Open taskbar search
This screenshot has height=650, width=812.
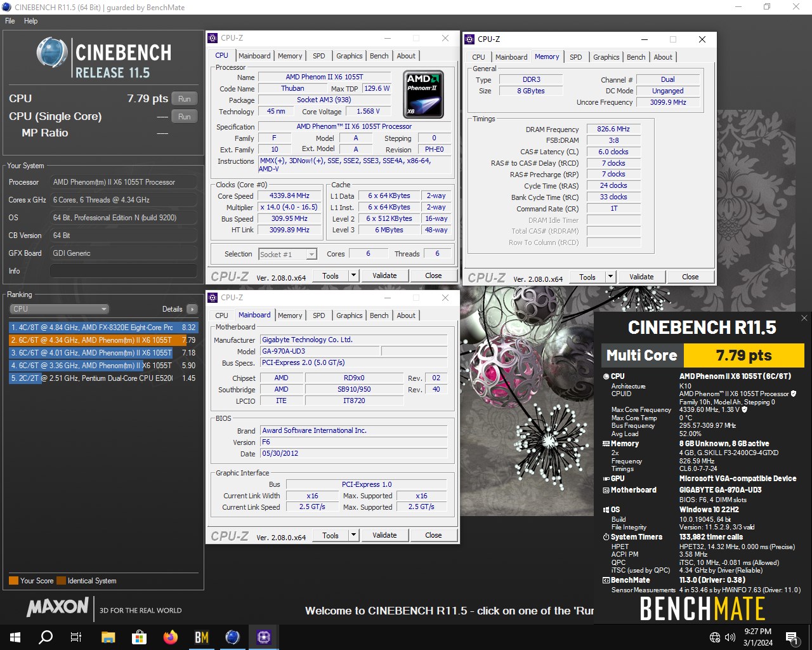coord(46,637)
